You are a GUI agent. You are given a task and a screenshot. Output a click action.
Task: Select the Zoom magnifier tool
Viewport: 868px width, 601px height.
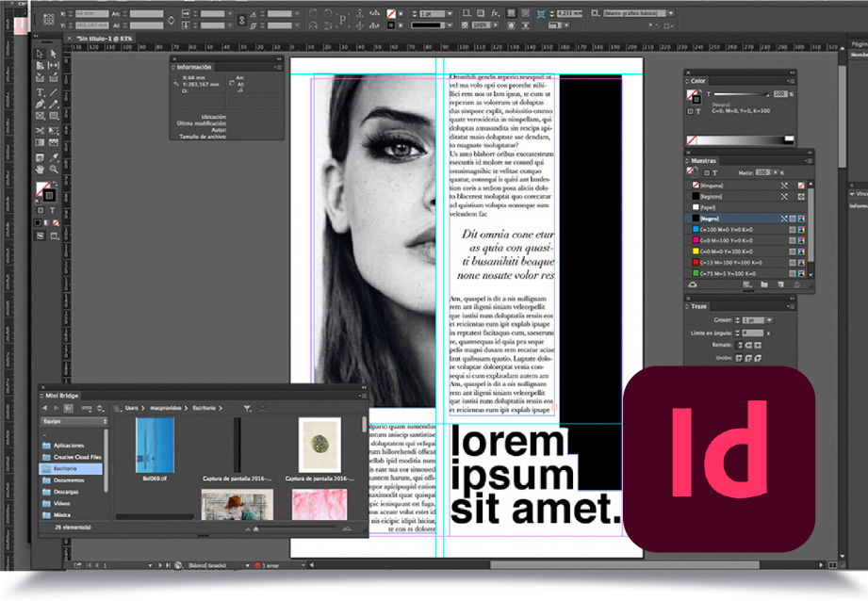[x=54, y=169]
